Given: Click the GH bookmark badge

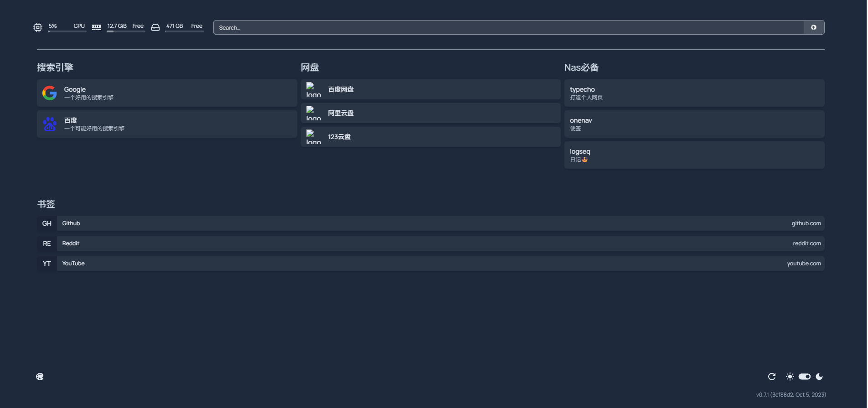Looking at the screenshot, I should coord(47,223).
